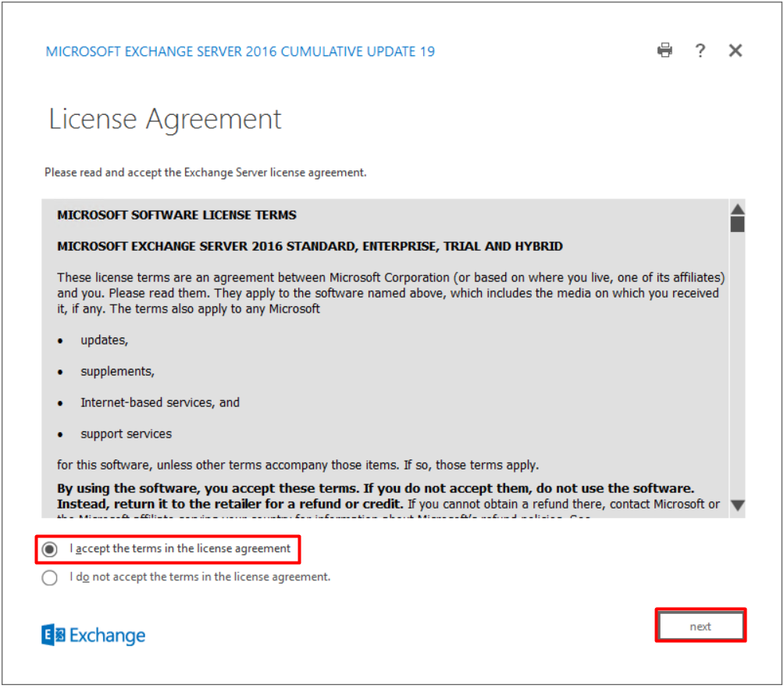Print the license agreement via printer icon

665,51
